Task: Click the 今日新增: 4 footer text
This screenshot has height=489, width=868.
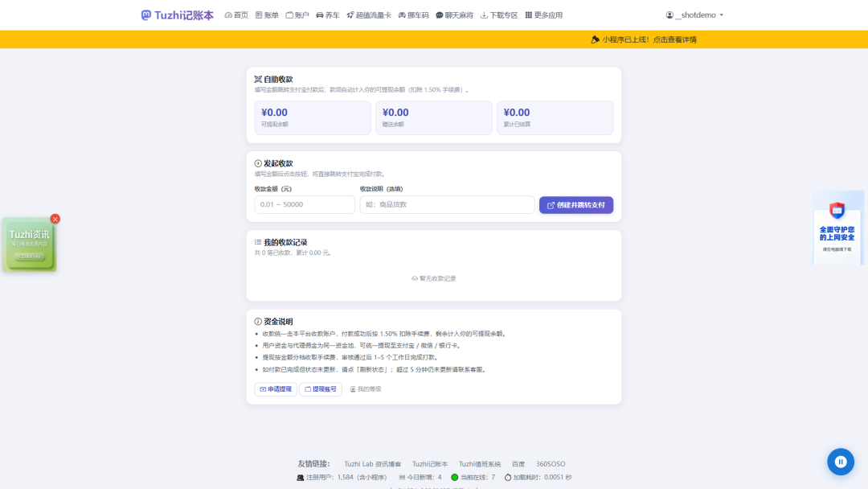Action: [424, 477]
